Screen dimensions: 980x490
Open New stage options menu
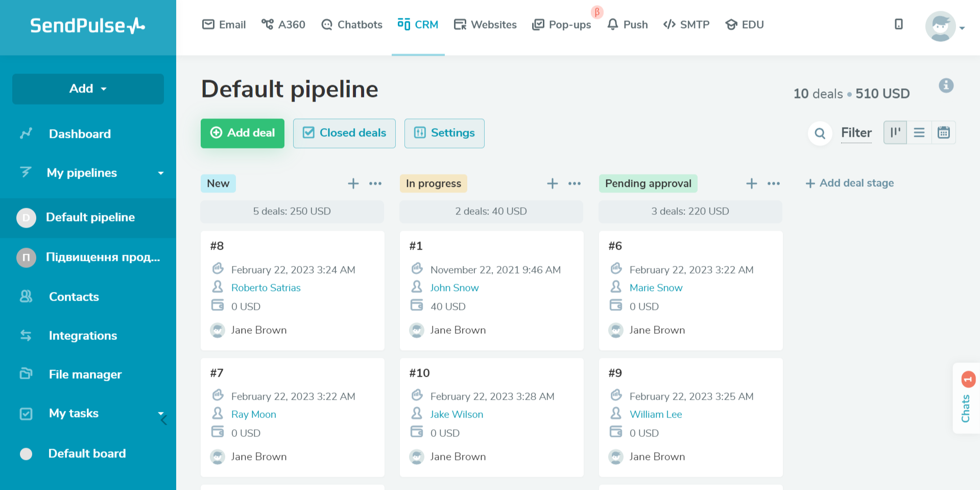click(x=375, y=183)
